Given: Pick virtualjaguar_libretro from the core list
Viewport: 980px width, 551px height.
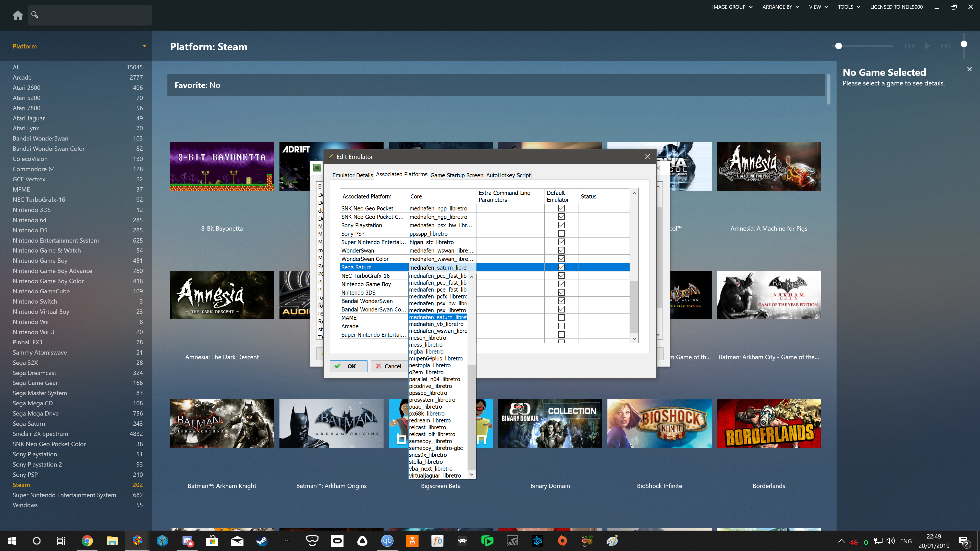Looking at the screenshot, I should tap(437, 476).
